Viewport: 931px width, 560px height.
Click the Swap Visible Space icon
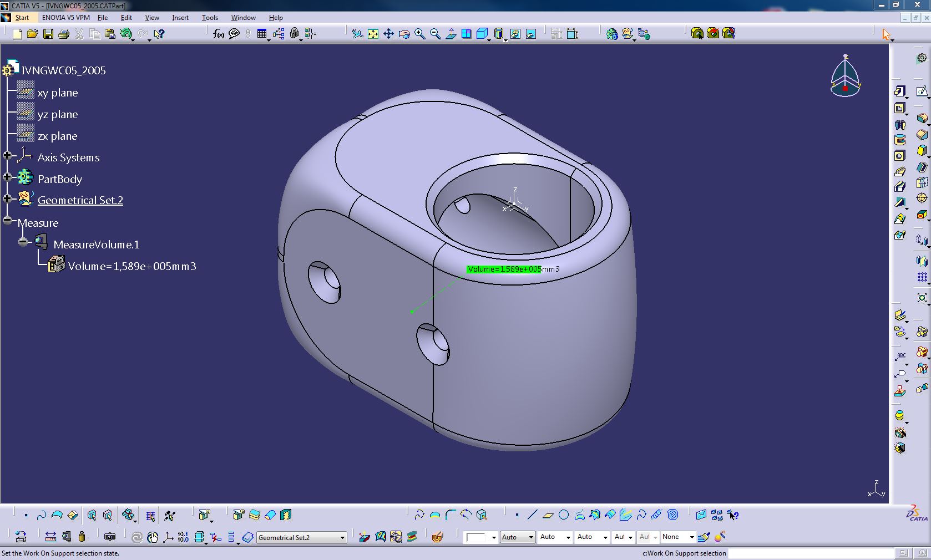coord(531,34)
